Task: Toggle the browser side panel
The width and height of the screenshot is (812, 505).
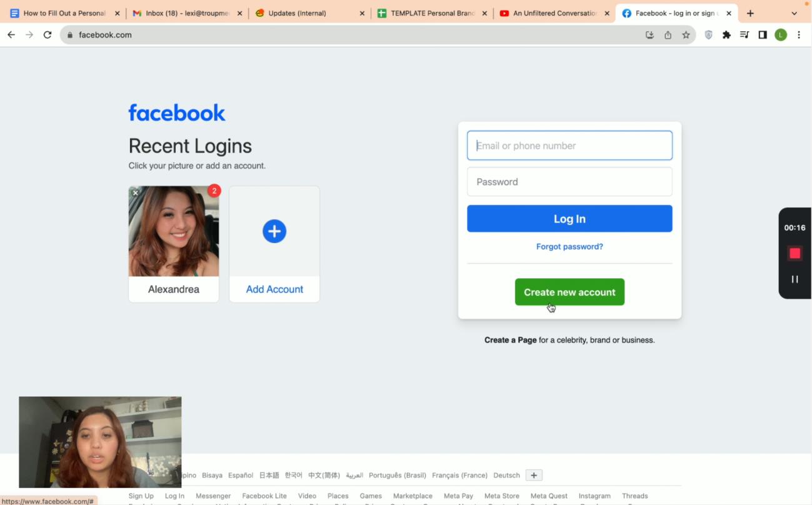Action: (x=763, y=35)
